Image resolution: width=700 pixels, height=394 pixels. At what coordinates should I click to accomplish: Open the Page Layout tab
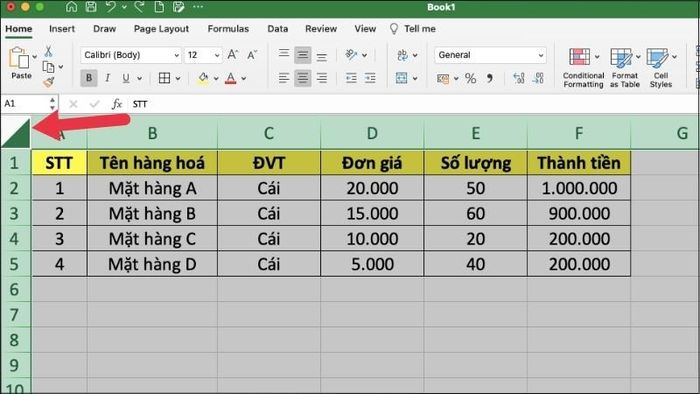(161, 29)
